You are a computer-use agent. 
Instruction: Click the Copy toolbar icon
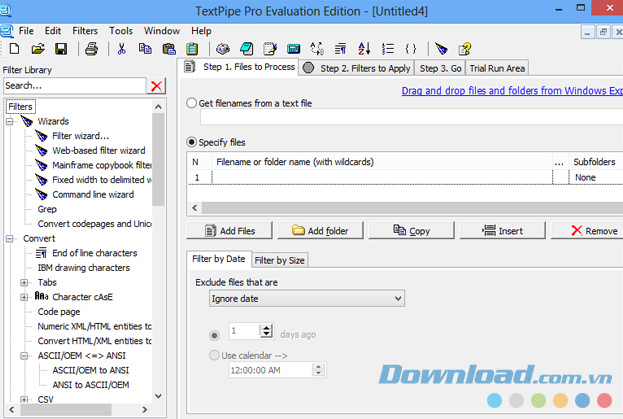click(145, 49)
